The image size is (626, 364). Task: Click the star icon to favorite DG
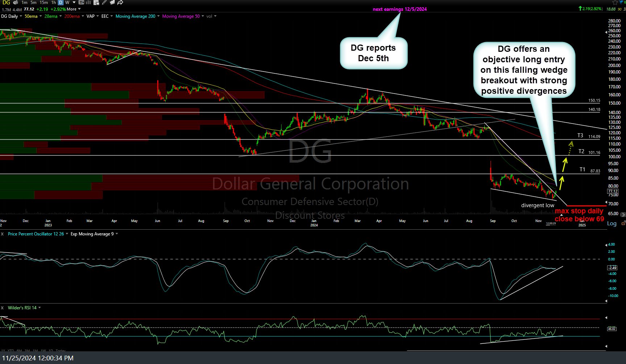pos(615,3)
